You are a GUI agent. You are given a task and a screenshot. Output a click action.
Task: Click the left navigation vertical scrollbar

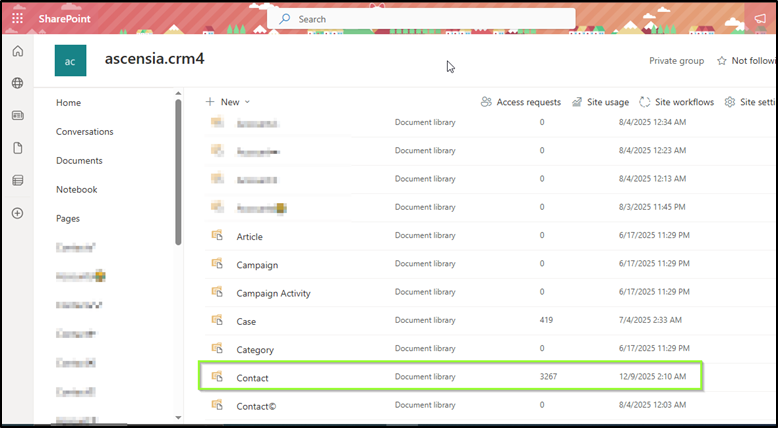(x=178, y=170)
